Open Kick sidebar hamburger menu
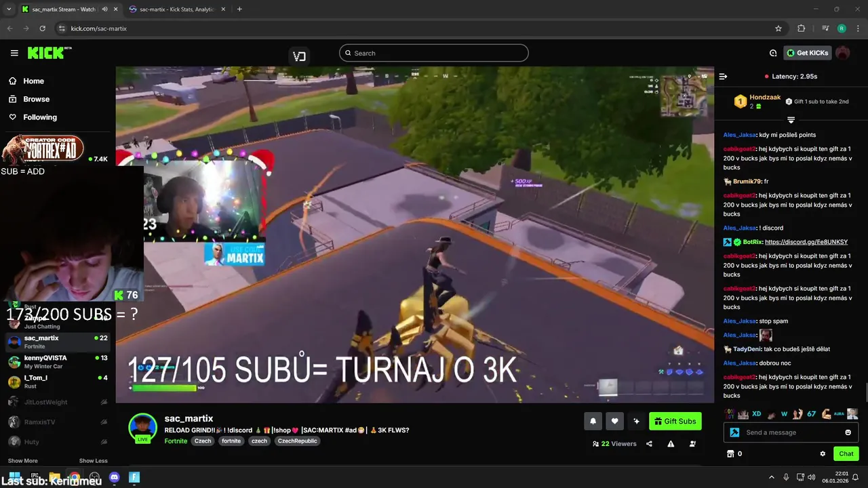 [x=14, y=53]
